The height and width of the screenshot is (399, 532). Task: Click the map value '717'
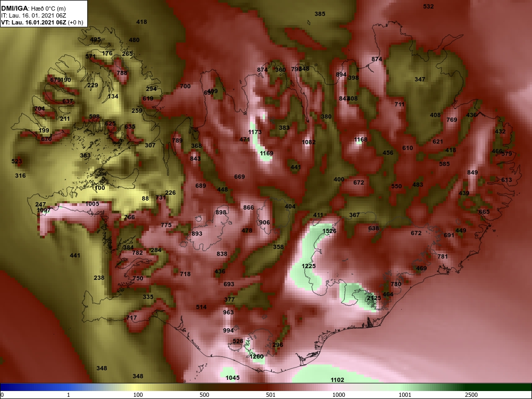[x=131, y=318]
